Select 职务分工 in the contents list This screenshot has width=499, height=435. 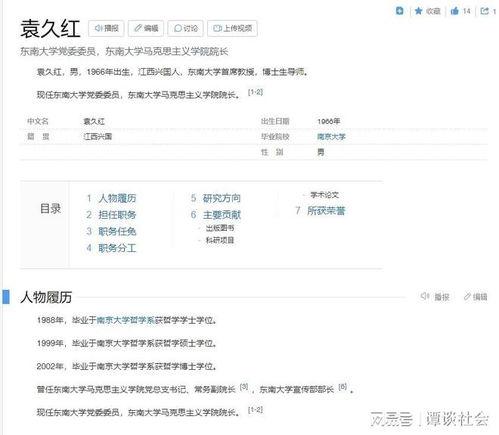point(117,248)
